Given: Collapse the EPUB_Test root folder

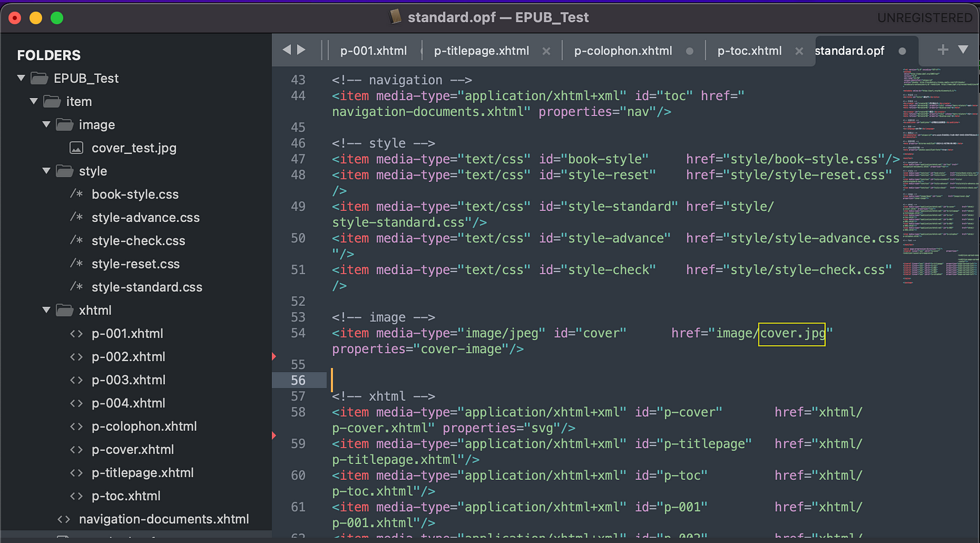Looking at the screenshot, I should pos(21,78).
